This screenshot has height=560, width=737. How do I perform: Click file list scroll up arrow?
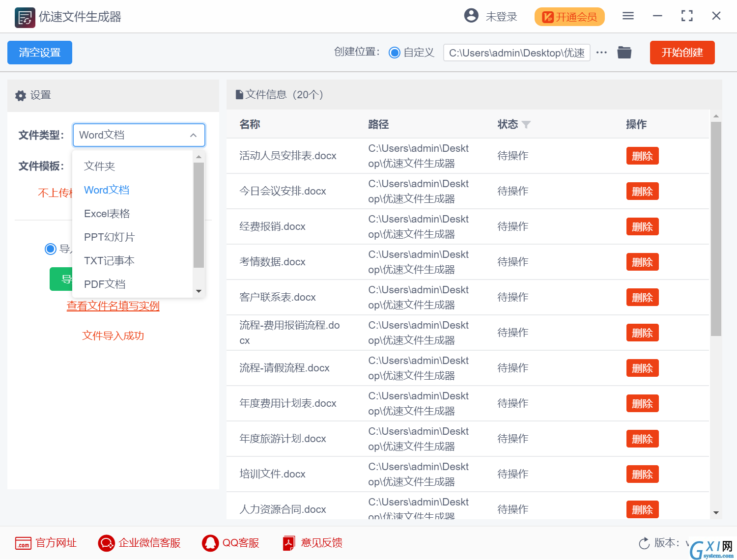click(716, 116)
